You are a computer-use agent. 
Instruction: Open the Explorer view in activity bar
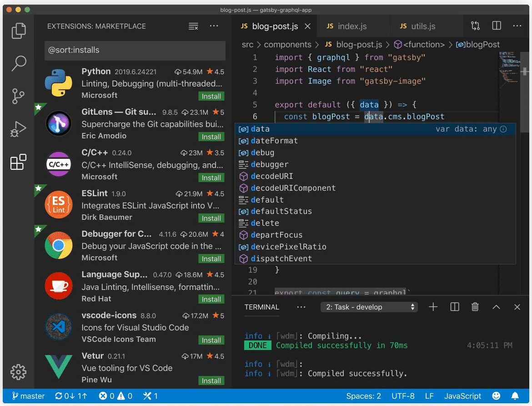[19, 30]
